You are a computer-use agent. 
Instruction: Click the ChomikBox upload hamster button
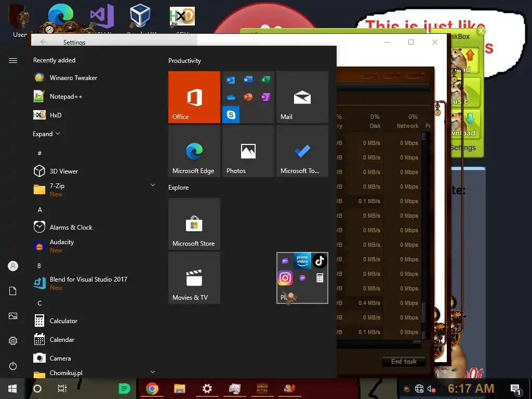pyautogui.click(x=464, y=60)
